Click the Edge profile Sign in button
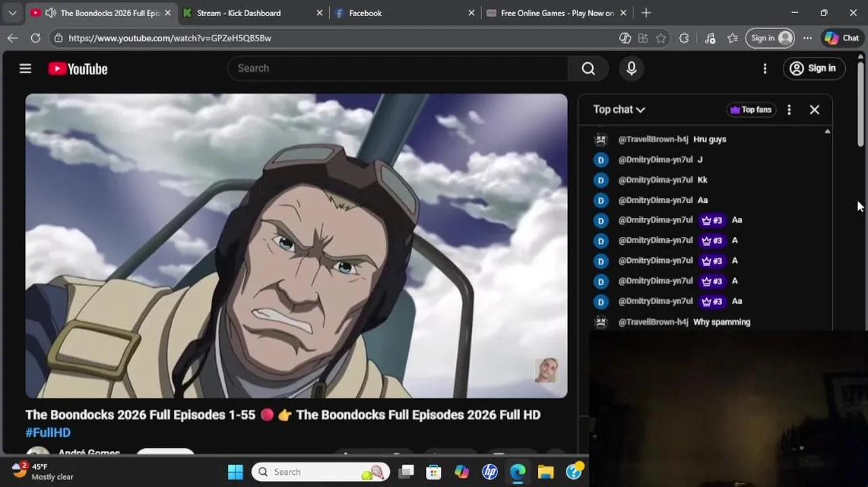 pos(770,38)
